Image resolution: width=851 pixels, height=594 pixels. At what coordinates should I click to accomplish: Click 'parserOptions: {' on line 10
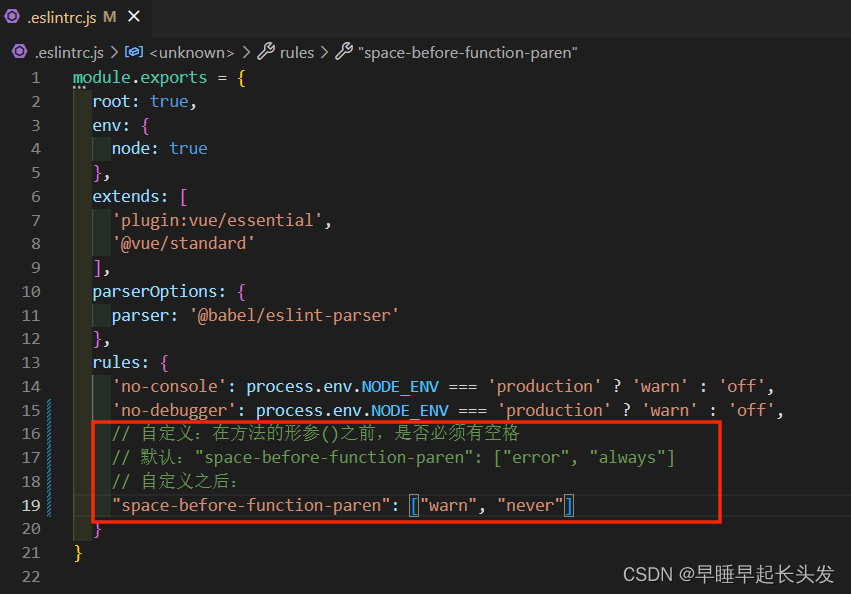169,292
